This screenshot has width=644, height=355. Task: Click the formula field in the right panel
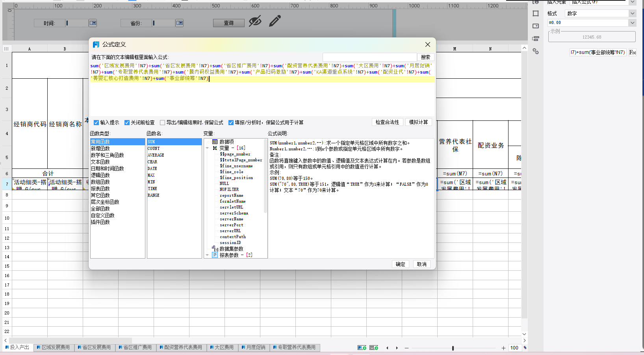598,52
